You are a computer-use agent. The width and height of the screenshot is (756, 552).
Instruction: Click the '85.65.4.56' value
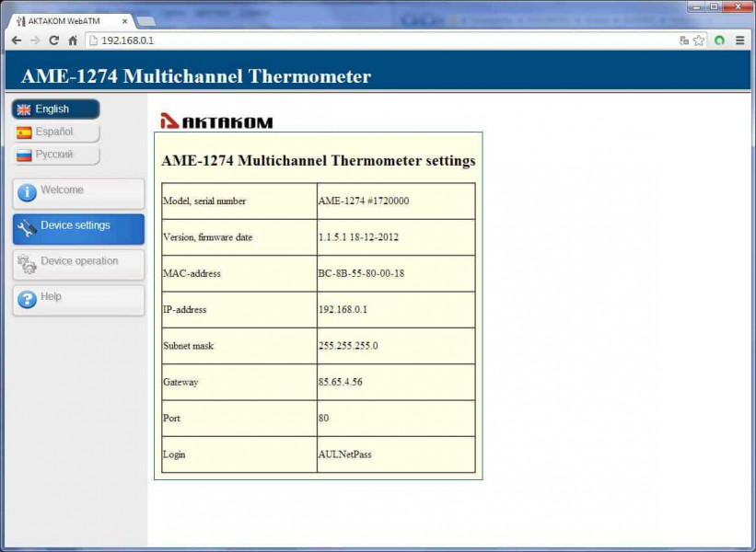point(341,382)
